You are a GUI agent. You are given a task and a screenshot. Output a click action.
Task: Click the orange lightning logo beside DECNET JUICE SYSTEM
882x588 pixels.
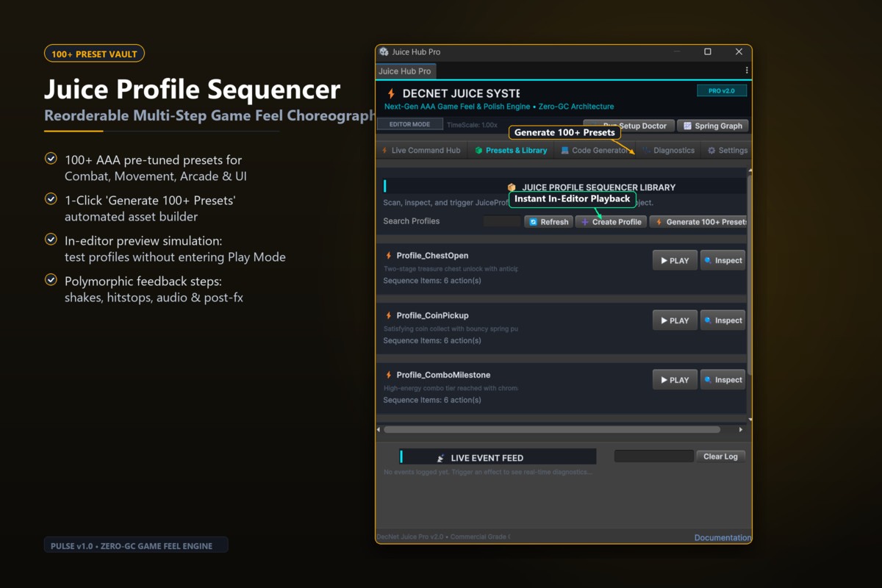(391, 93)
